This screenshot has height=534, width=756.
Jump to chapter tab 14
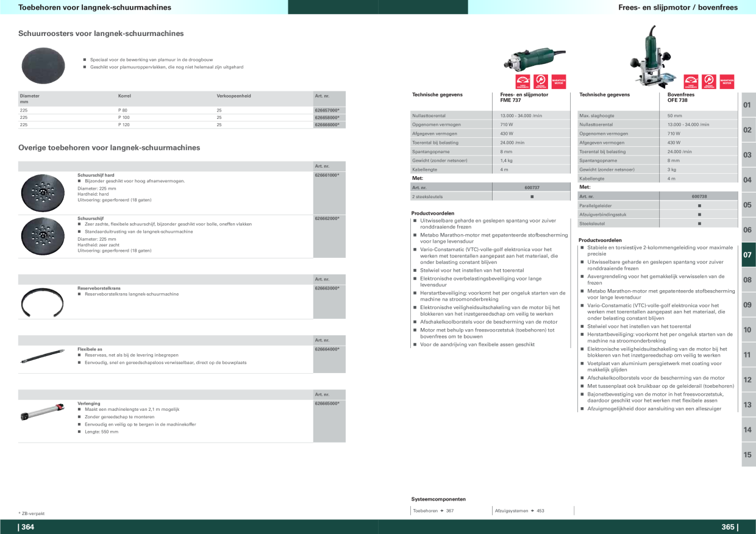(747, 430)
